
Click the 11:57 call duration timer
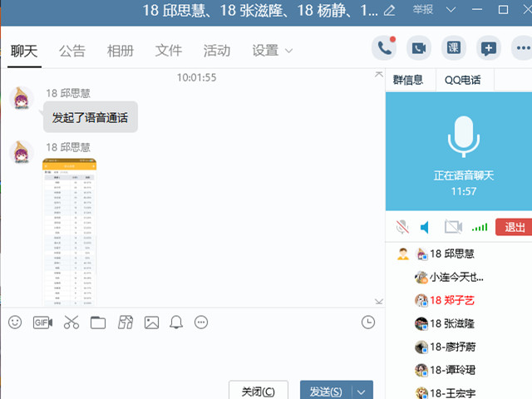pos(464,191)
